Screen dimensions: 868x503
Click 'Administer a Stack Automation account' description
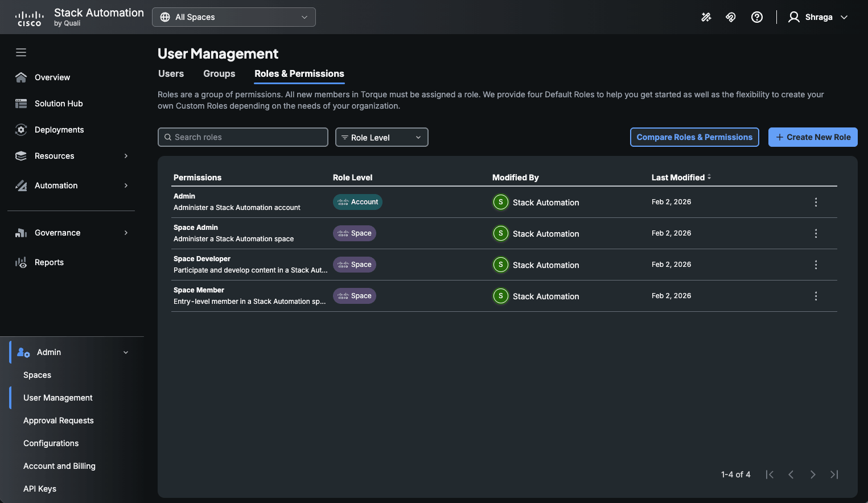[x=237, y=208]
